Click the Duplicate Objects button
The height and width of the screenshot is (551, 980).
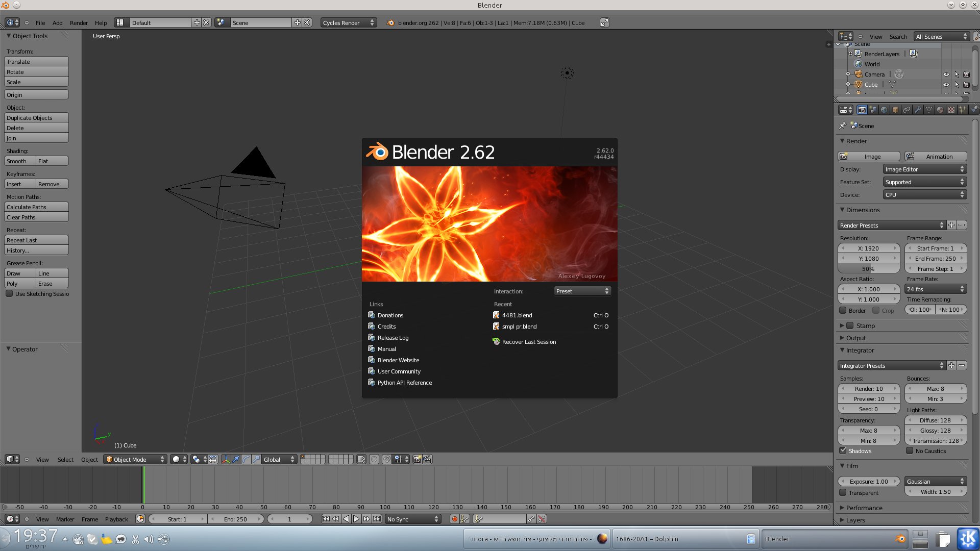(x=36, y=118)
